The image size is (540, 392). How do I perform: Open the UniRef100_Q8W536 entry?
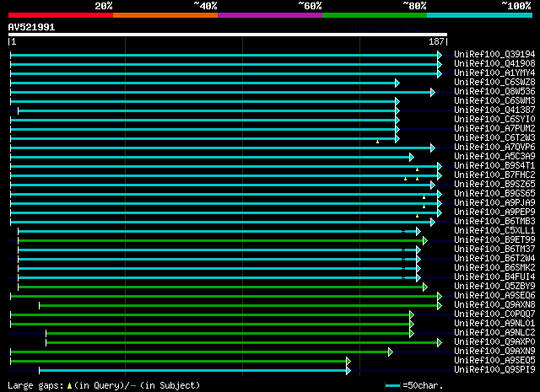tap(494, 92)
